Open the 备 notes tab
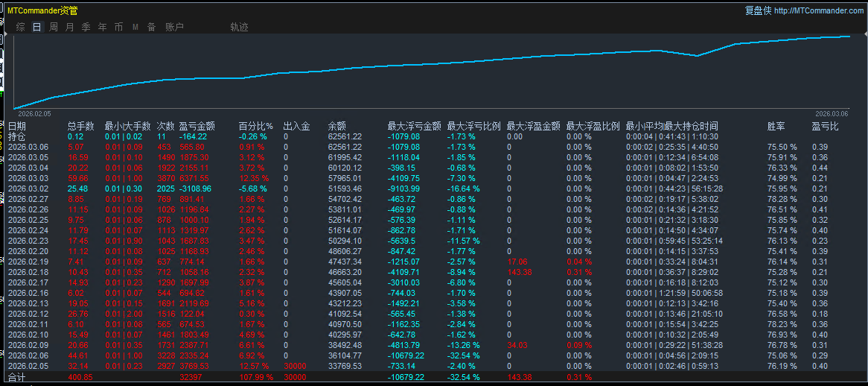The width and height of the screenshot is (868, 386). coord(151,27)
